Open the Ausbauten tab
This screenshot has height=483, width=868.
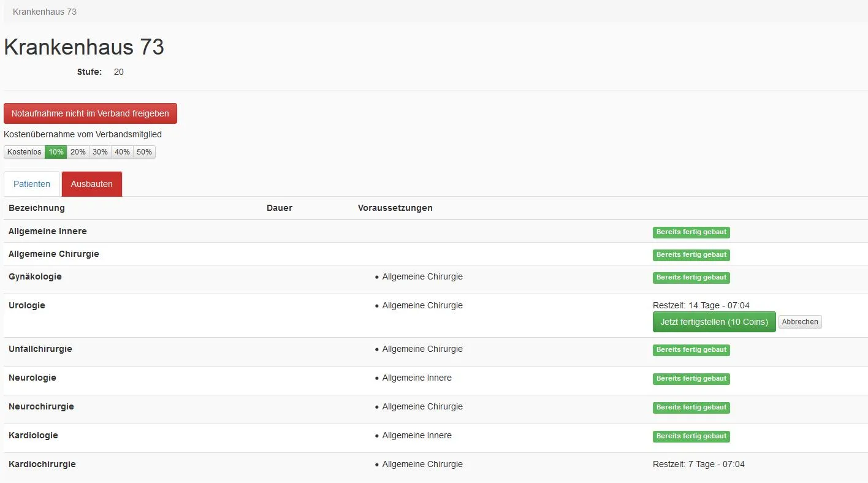click(x=92, y=184)
